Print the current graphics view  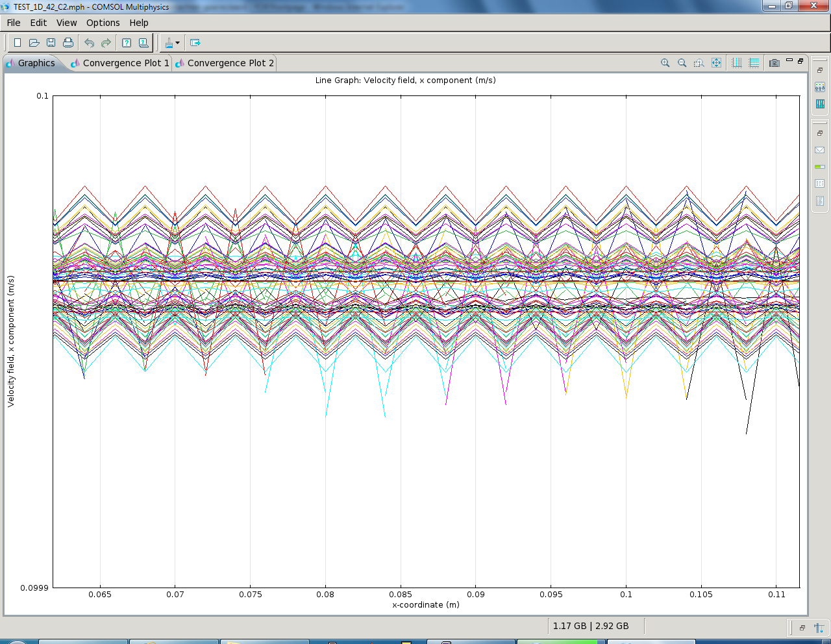tap(68, 43)
